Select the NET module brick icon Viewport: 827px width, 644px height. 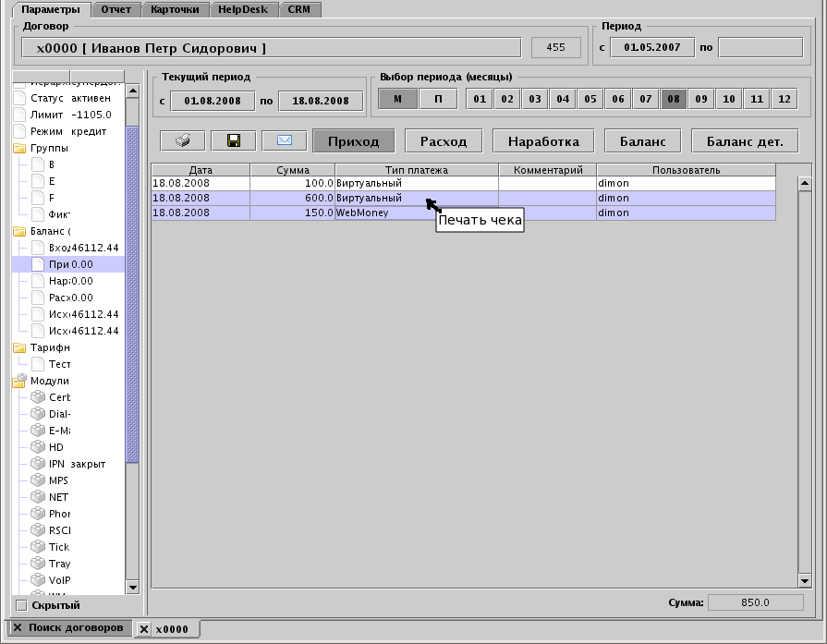[x=38, y=497]
